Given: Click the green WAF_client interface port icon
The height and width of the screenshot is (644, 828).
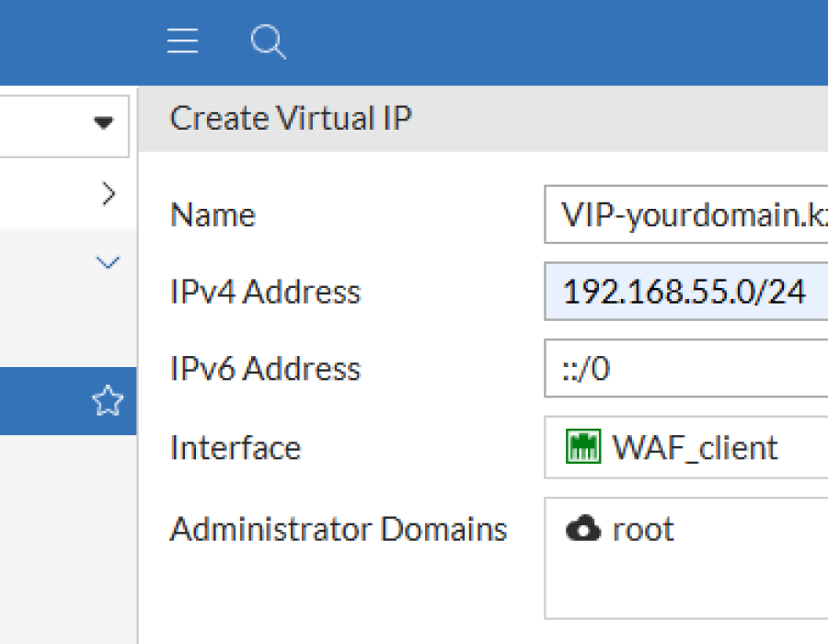Looking at the screenshot, I should (x=583, y=446).
